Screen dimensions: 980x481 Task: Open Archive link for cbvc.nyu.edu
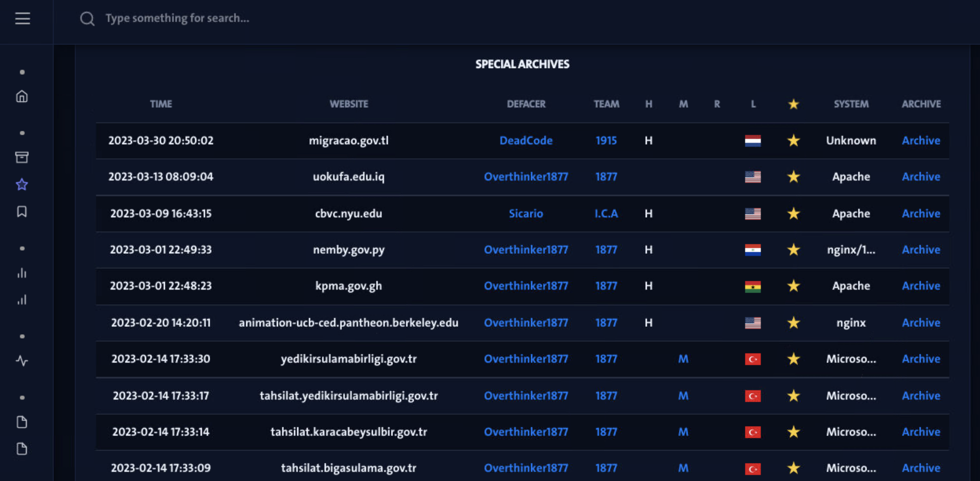(921, 213)
